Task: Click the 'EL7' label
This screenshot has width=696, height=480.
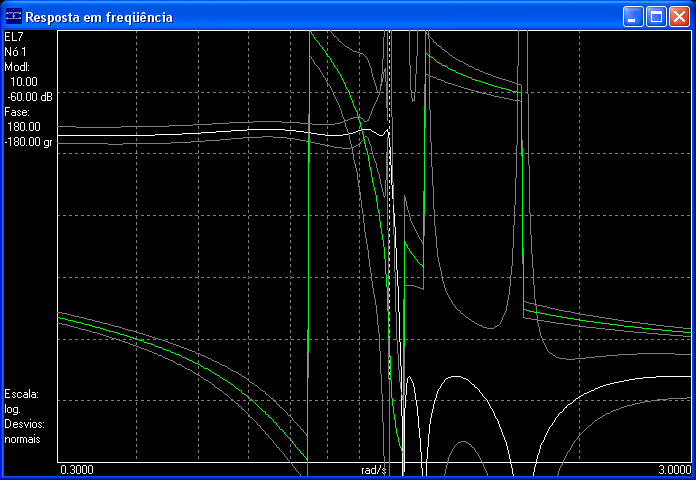Action: pyautogui.click(x=14, y=37)
